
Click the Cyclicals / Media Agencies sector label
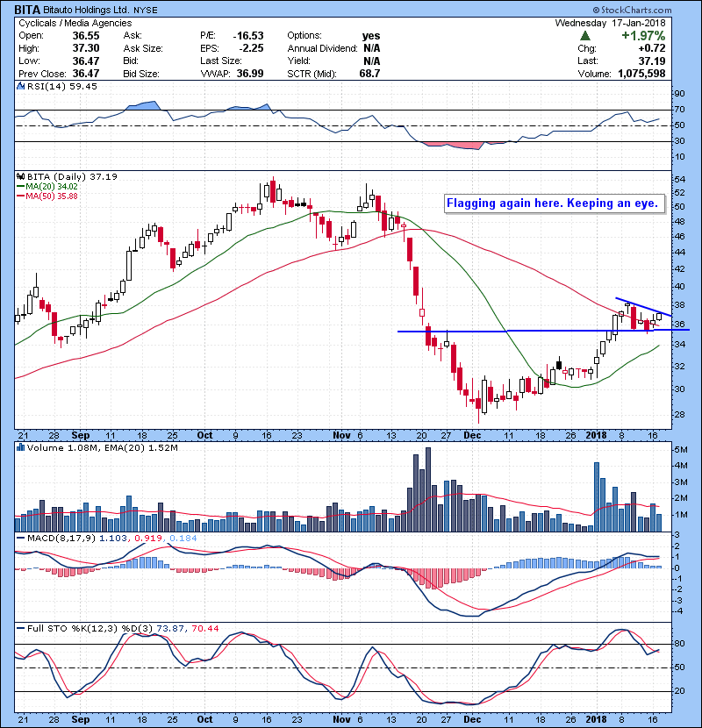[75, 23]
